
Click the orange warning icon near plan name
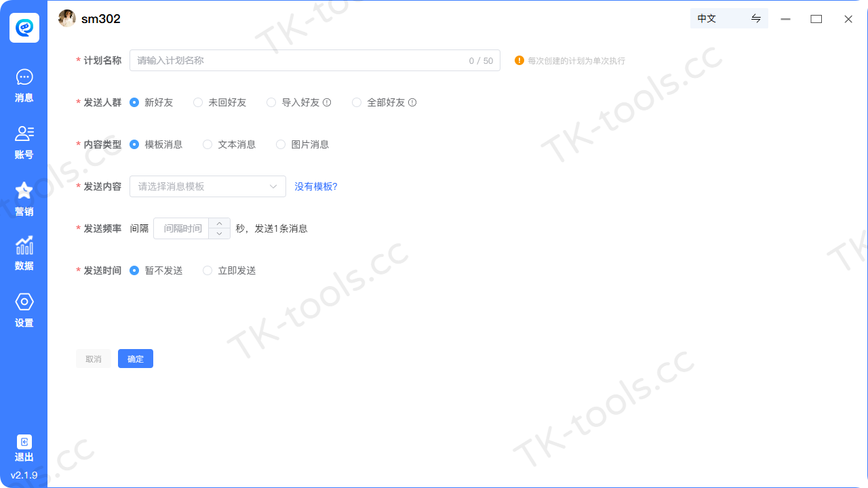pos(519,60)
